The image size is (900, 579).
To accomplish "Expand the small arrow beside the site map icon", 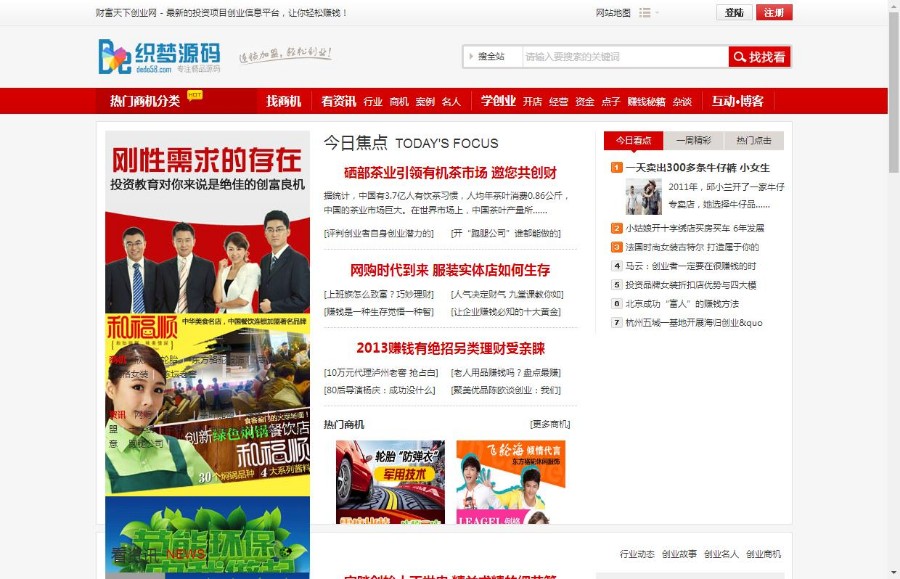I will click(x=657, y=13).
